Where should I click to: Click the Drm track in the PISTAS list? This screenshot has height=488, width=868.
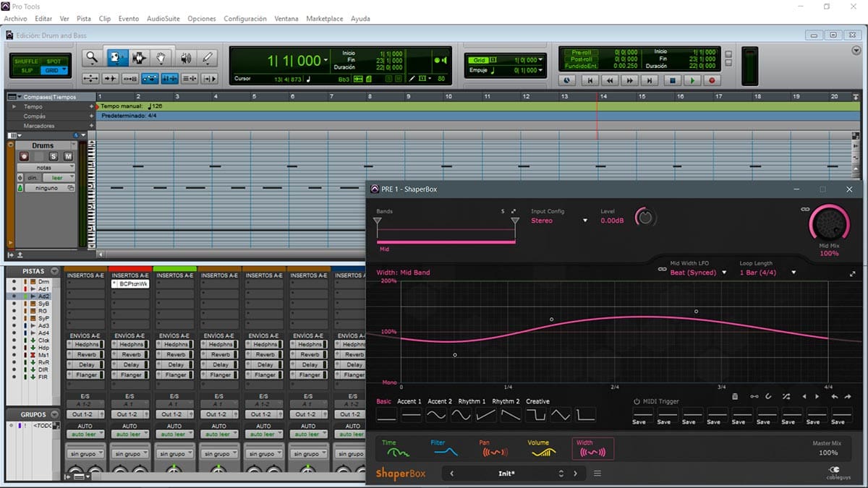(x=44, y=282)
